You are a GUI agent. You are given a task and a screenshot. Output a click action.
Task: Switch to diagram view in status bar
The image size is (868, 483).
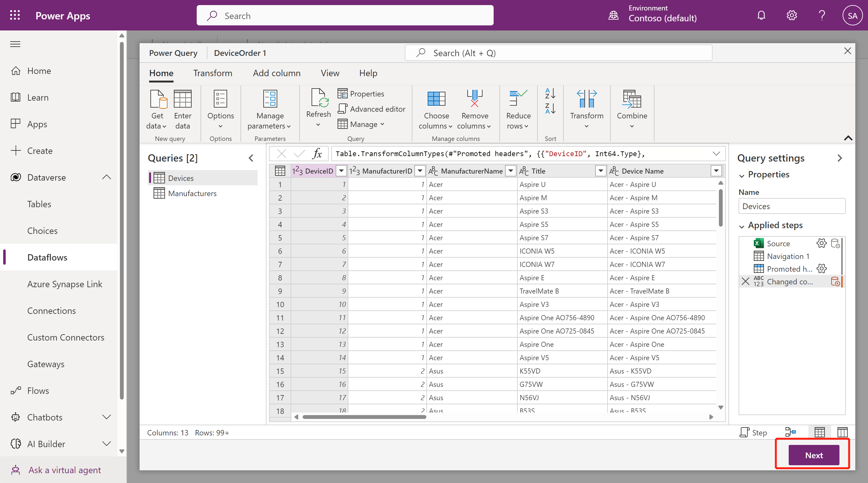pyautogui.click(x=790, y=432)
